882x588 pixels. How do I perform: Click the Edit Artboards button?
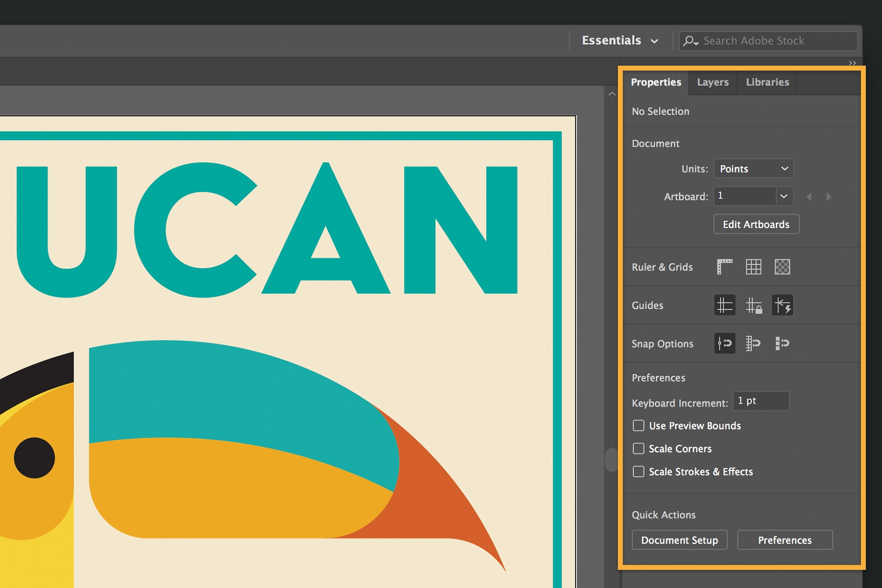pos(756,224)
